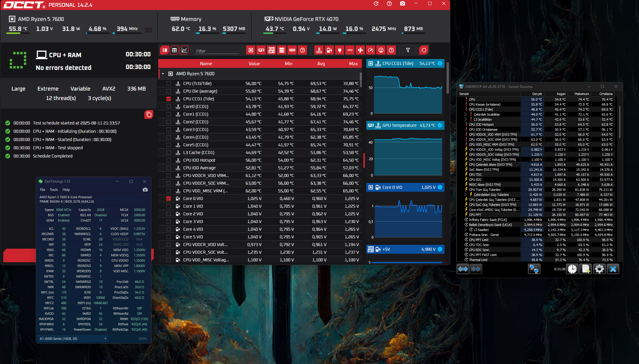
Task: Reset sensor min/max with the red reset icon
Action: tap(424, 50)
